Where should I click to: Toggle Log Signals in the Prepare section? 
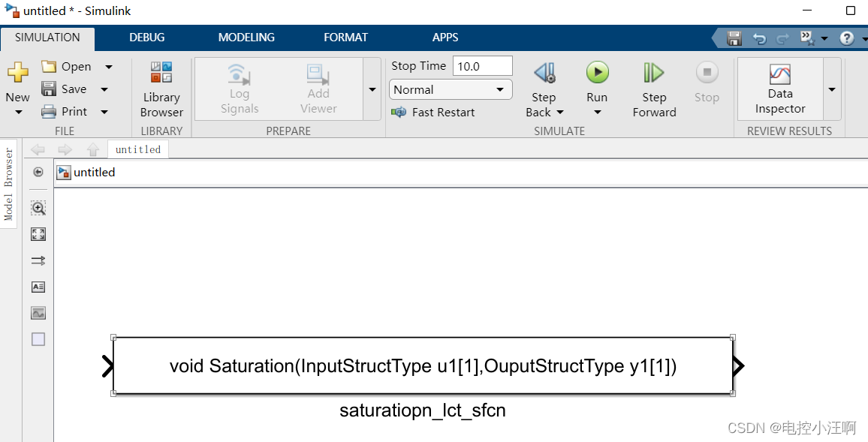[239, 88]
